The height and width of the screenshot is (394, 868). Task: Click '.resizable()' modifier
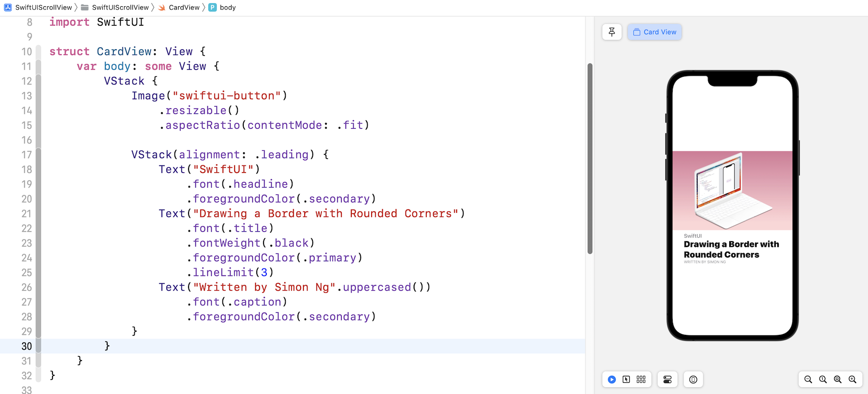click(x=199, y=111)
